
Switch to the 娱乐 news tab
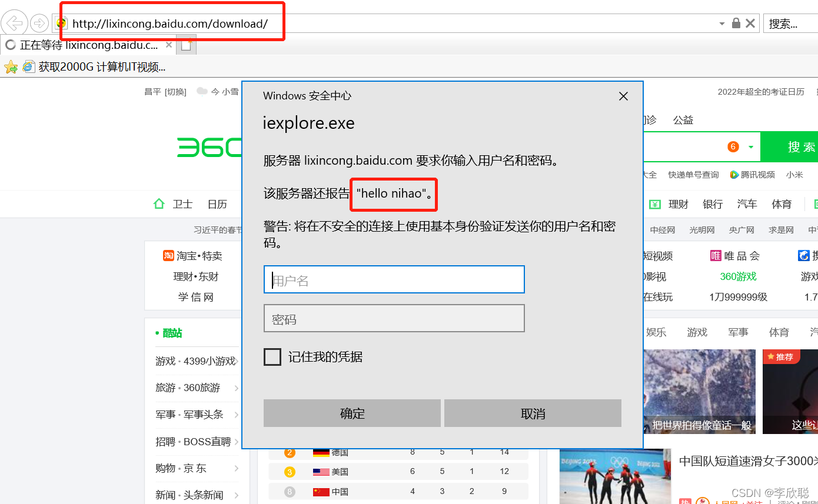[x=656, y=332]
